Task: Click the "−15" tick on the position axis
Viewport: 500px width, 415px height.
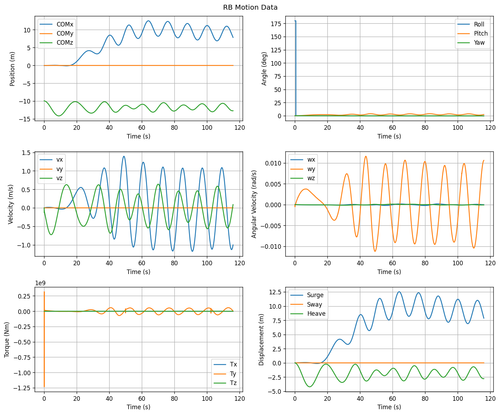Action: [24, 119]
